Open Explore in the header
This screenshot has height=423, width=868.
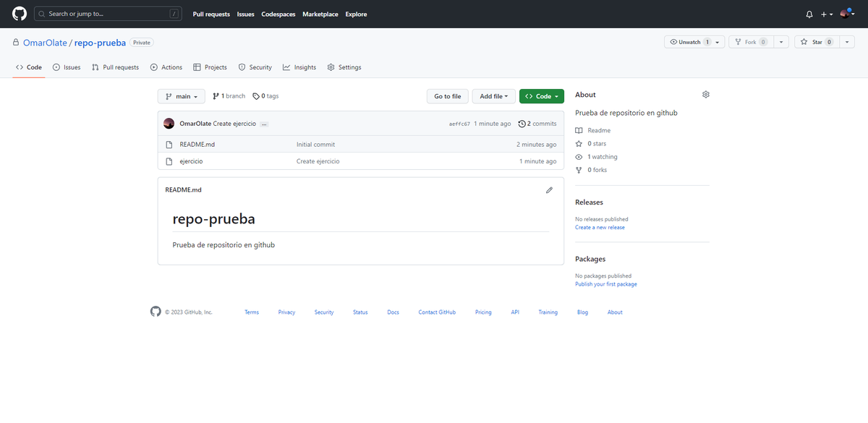click(356, 14)
